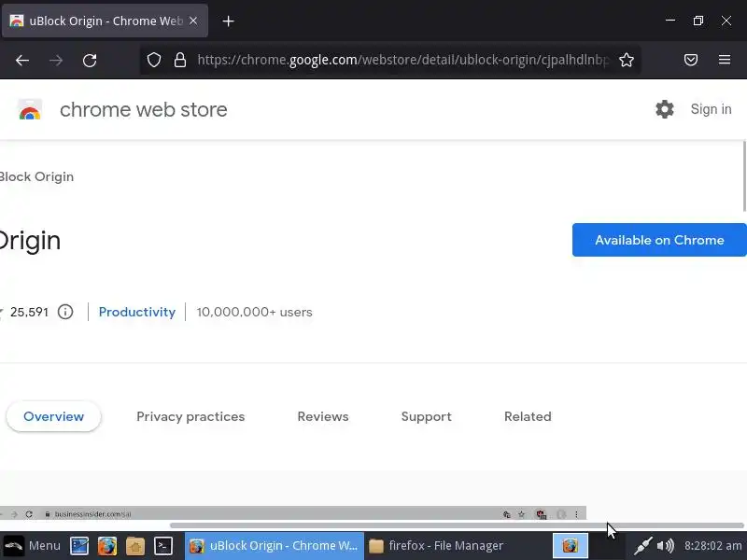Click the horizontal page scrollbar
This screenshot has height=560, width=747.
pos(457,525)
